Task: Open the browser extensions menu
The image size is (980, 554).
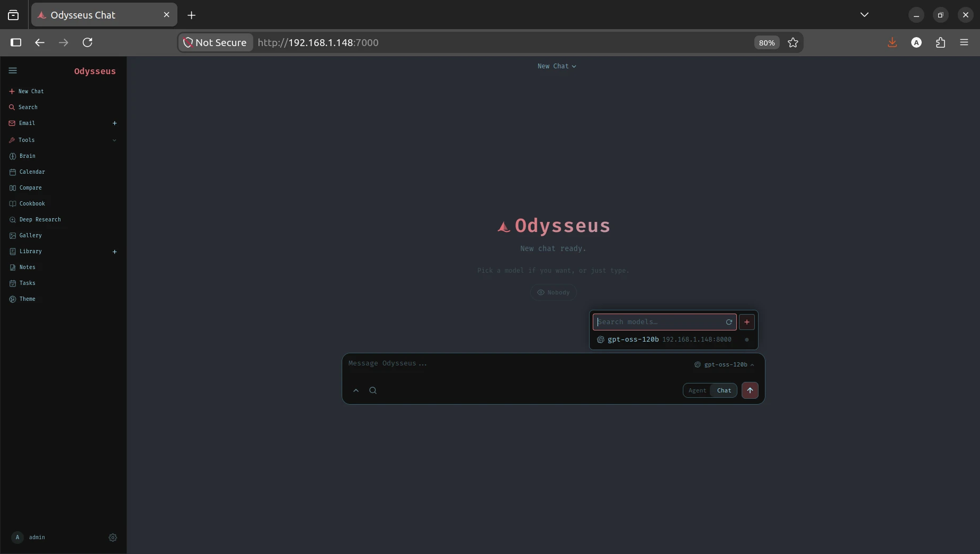Action: (x=940, y=42)
